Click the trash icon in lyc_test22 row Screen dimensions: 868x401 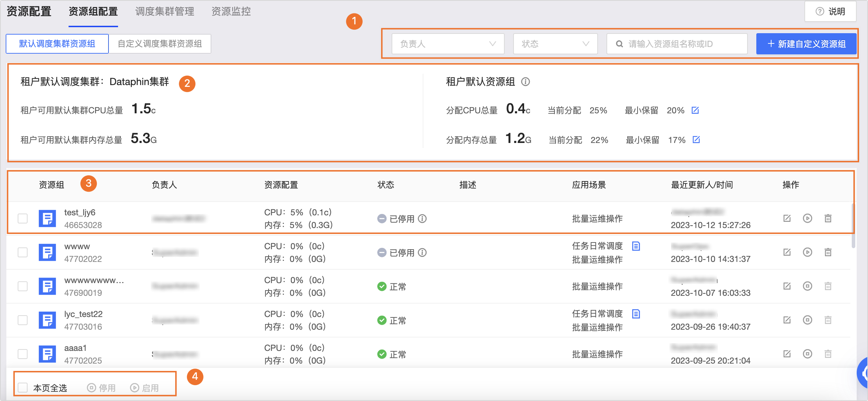(828, 320)
